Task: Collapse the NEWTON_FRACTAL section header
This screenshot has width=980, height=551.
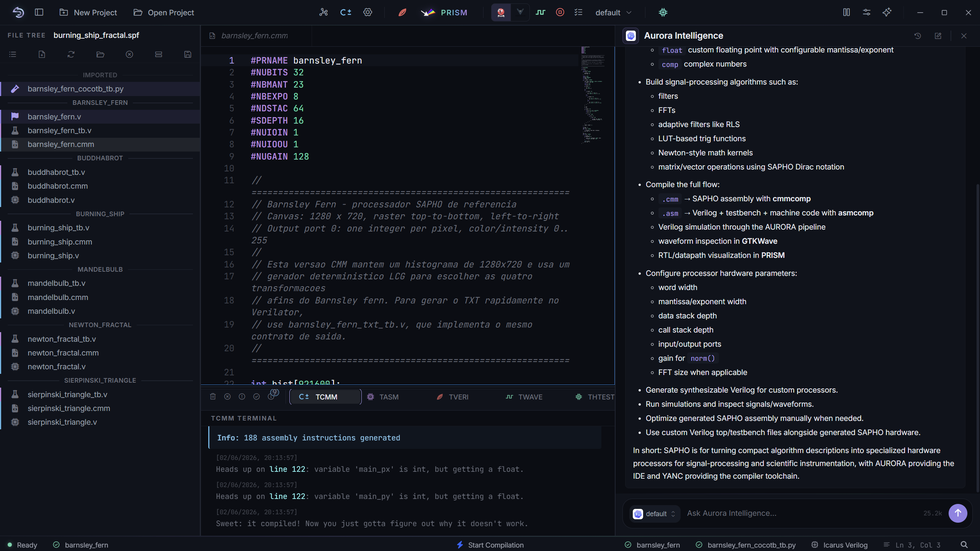Action: pyautogui.click(x=100, y=325)
